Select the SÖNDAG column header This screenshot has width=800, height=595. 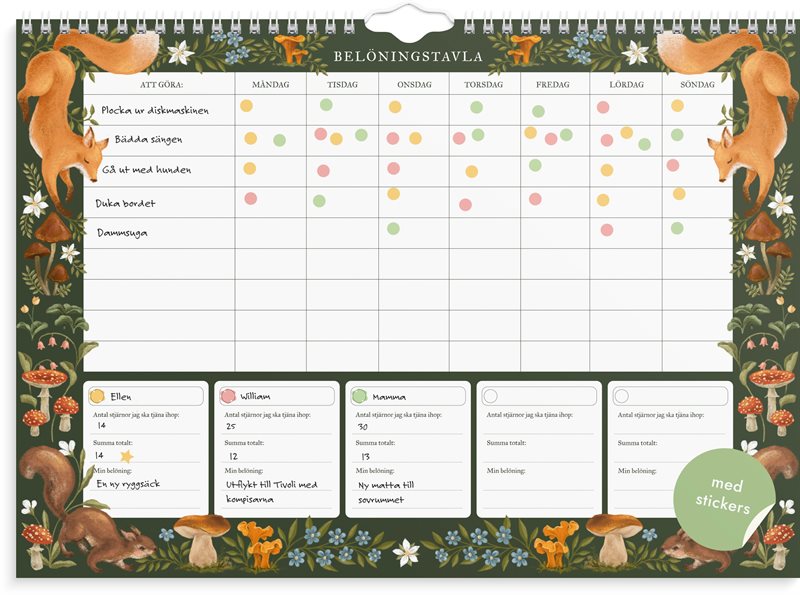(x=697, y=85)
